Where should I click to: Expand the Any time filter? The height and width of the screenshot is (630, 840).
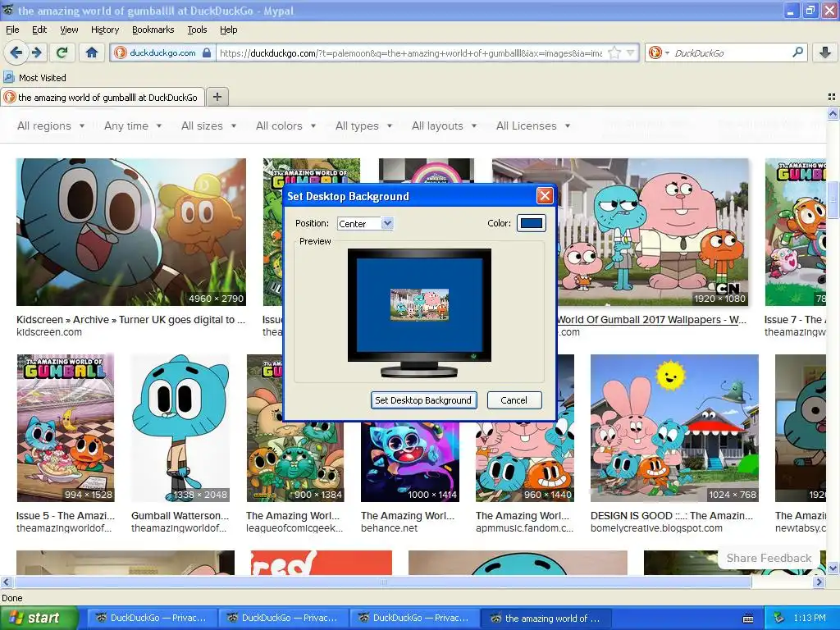[x=133, y=126]
